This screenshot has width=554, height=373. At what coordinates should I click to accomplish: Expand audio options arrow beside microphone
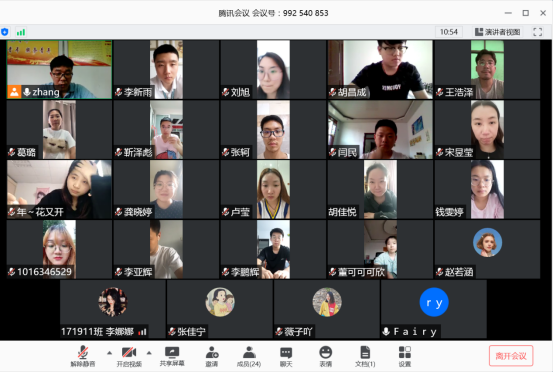(x=110, y=353)
